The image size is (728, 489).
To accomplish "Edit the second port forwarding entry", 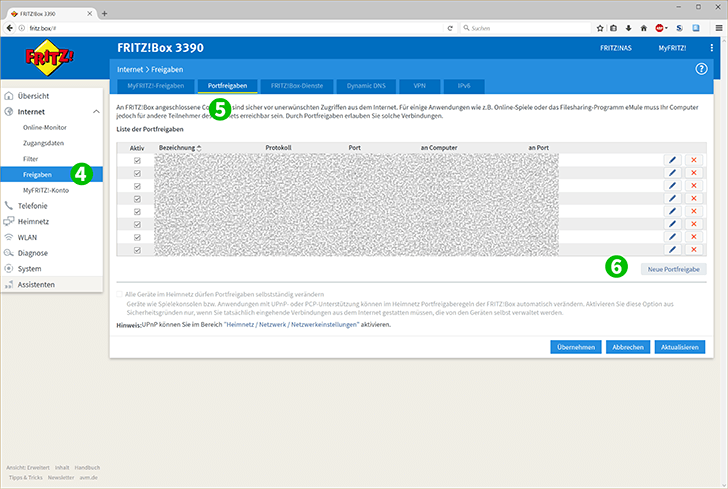I will [x=672, y=173].
